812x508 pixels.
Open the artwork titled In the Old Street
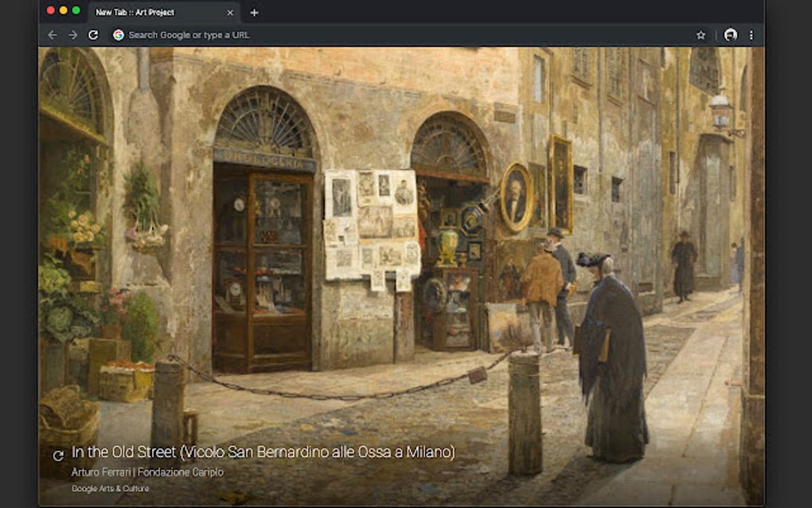point(263,454)
